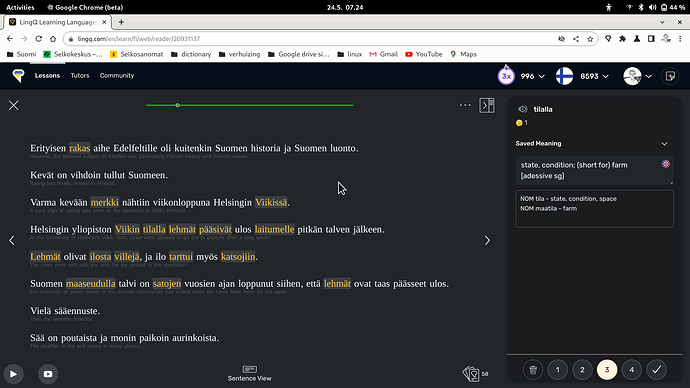The width and height of the screenshot is (690, 388).
Task: Open the profile dropdown arrow
Action: pyautogui.click(x=649, y=77)
